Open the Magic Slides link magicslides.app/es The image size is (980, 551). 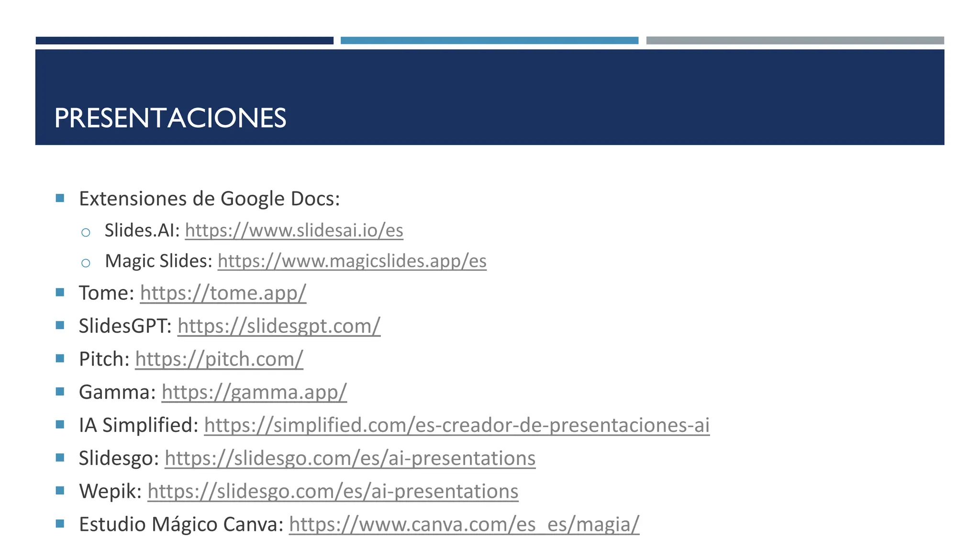coord(352,261)
